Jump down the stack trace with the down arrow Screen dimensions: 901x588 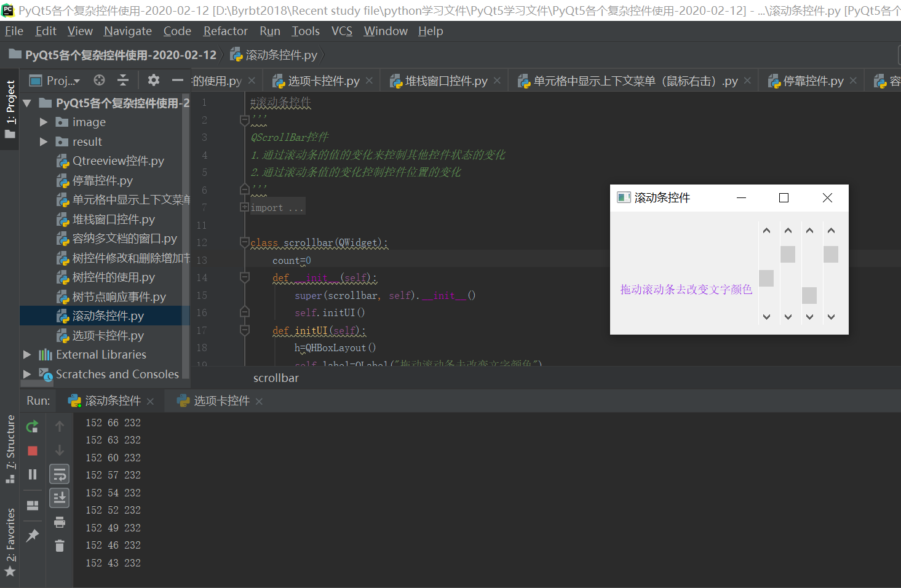[x=60, y=450]
